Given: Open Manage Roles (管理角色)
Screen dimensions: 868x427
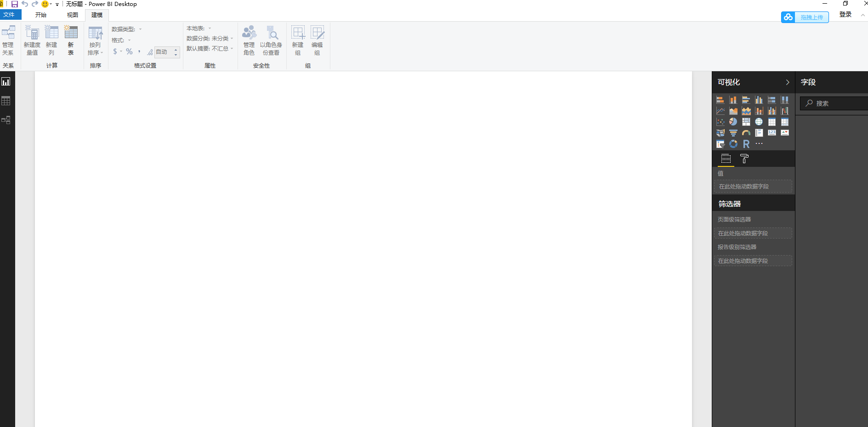Looking at the screenshot, I should pyautogui.click(x=249, y=40).
